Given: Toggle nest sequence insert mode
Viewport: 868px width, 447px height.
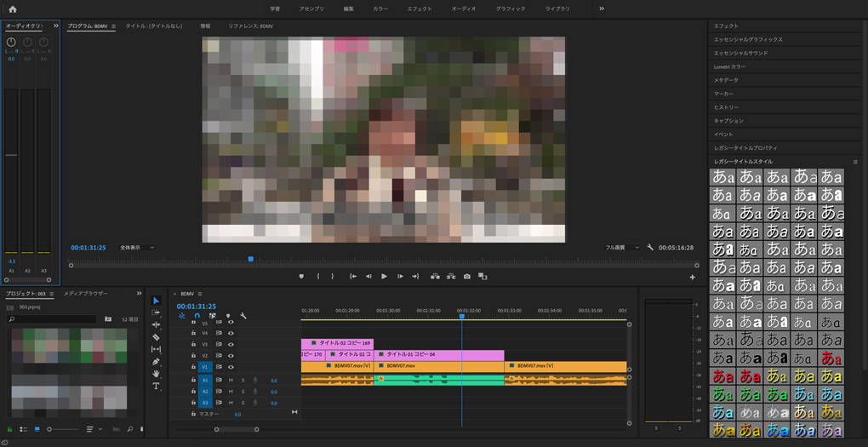Looking at the screenshot, I should [x=181, y=316].
